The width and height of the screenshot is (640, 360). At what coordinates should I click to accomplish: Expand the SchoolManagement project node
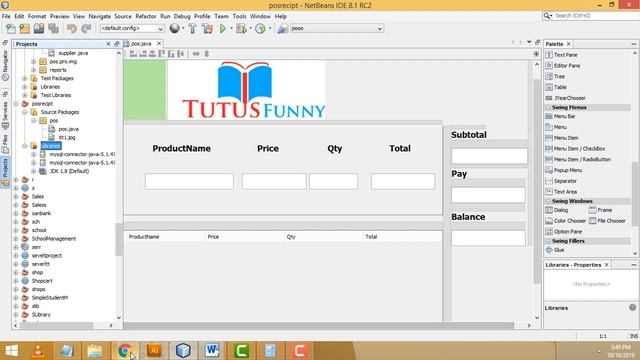(x=16, y=239)
